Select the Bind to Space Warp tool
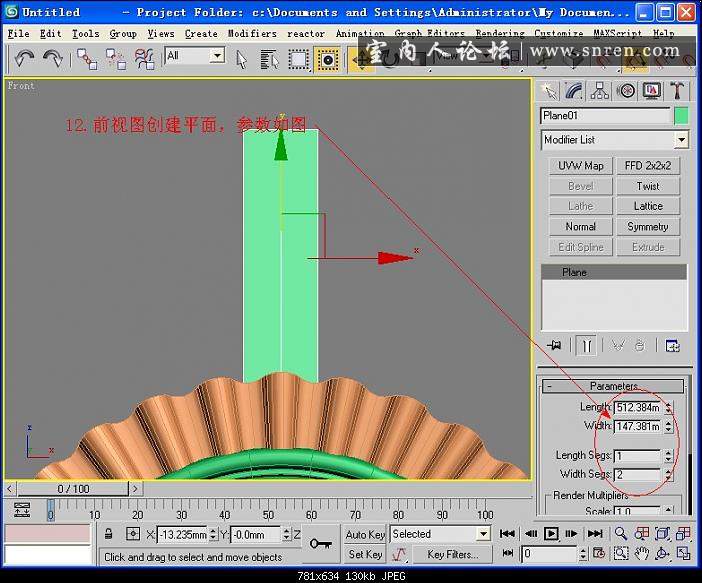 pos(144,59)
